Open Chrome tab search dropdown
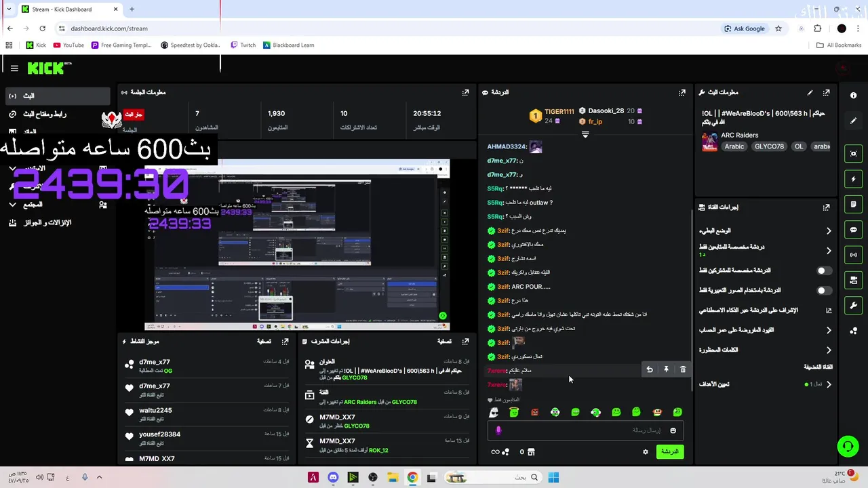This screenshot has width=868, height=488. tap(9, 9)
